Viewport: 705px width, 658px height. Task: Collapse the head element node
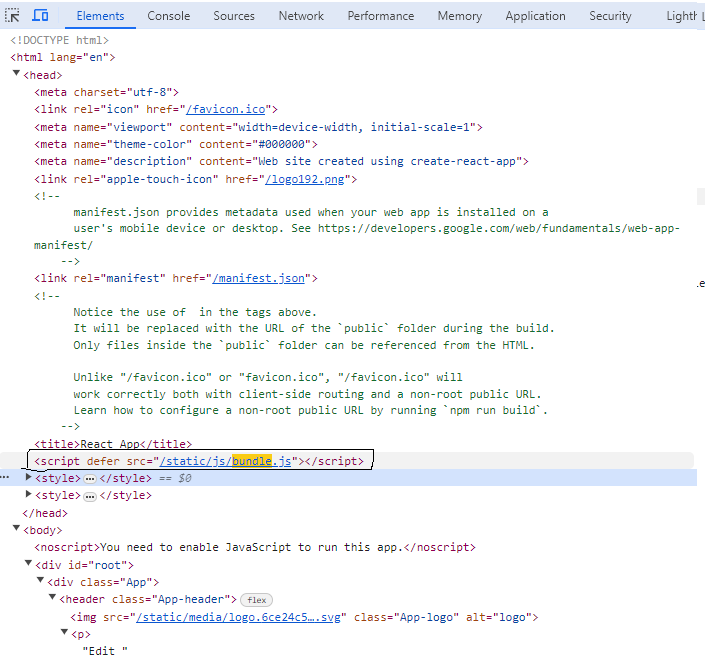pyautogui.click(x=16, y=73)
